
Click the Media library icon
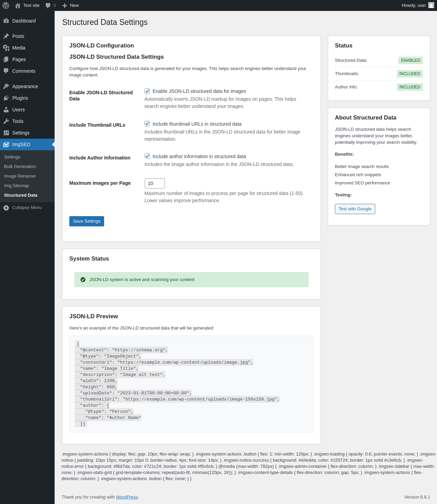coord(6,48)
